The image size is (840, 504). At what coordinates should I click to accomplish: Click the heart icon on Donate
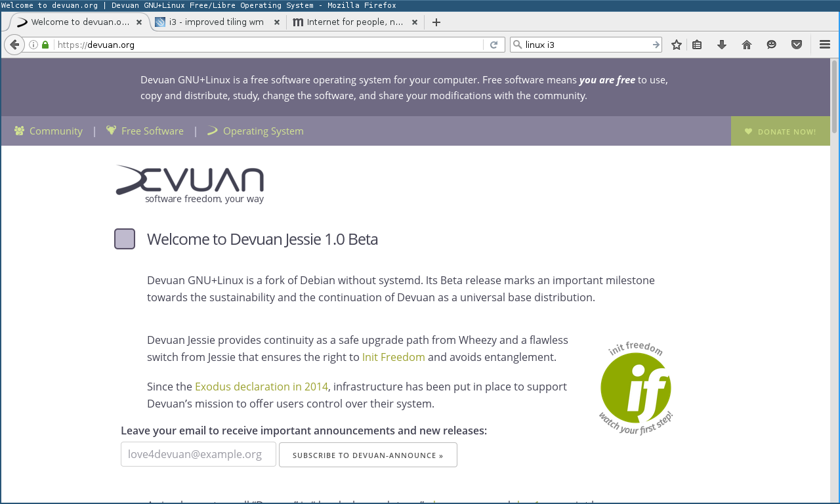748,131
